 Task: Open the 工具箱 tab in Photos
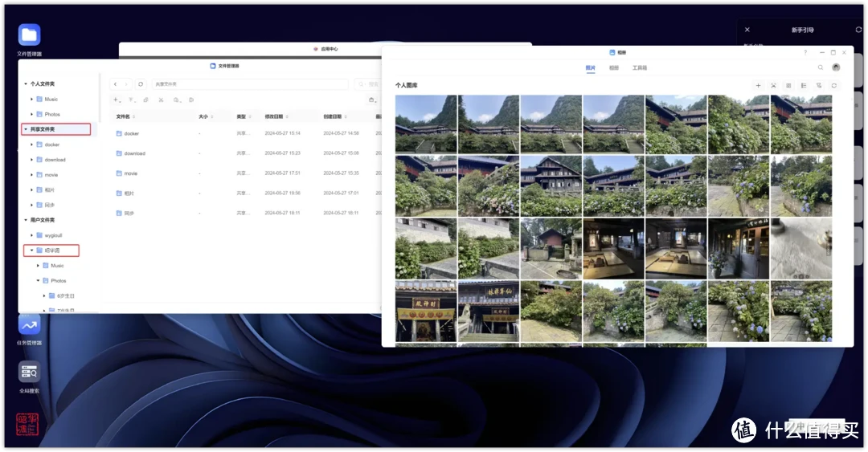pyautogui.click(x=639, y=68)
